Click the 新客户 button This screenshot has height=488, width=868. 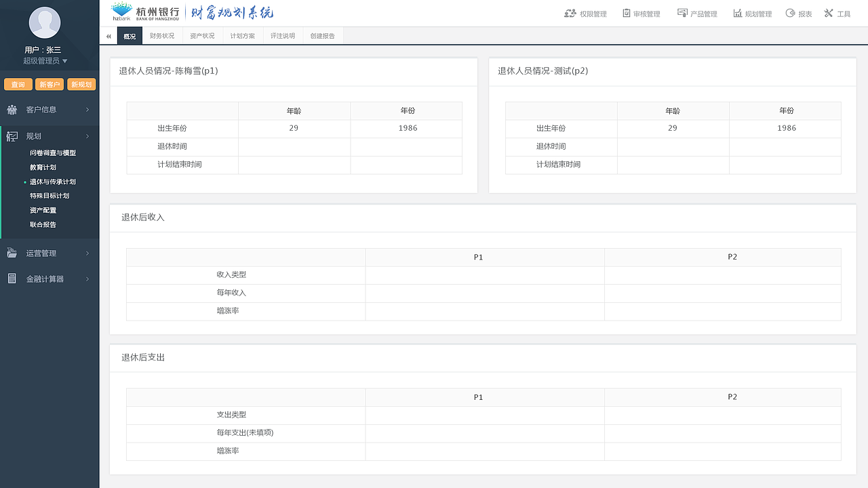point(50,85)
